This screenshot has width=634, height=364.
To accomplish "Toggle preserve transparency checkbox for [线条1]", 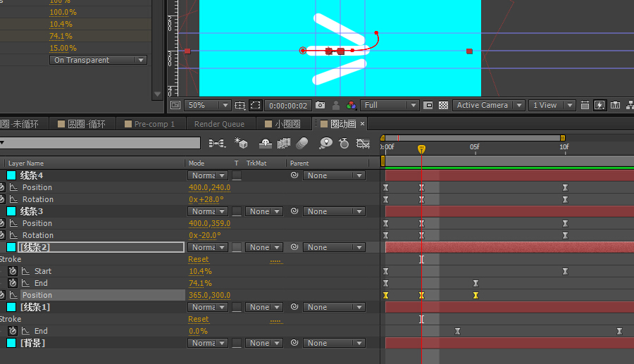I will (x=237, y=307).
